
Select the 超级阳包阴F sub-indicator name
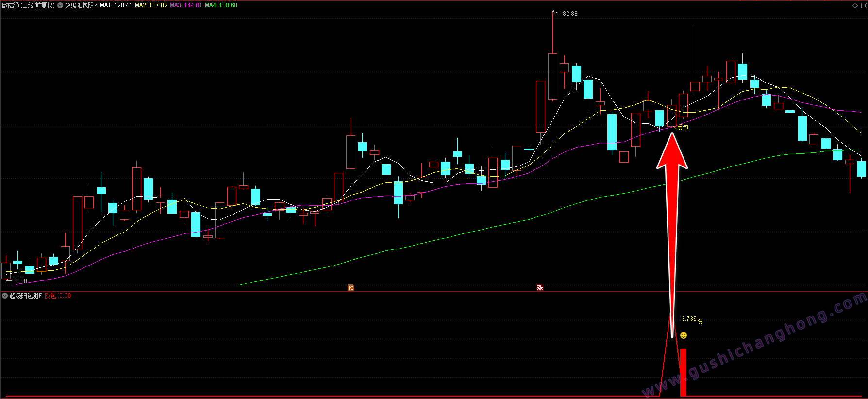(26, 296)
